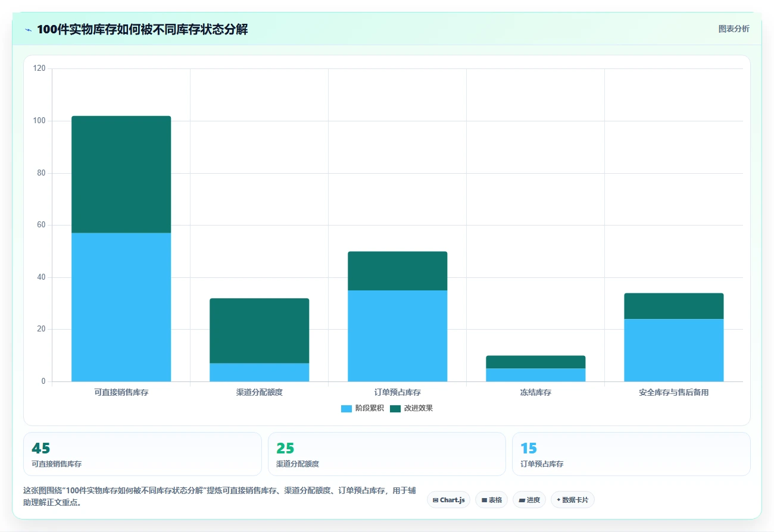Screen dimensions: 774x532
Task: Toggle 阶段累积 legend blue swatch
Action: [x=347, y=408]
